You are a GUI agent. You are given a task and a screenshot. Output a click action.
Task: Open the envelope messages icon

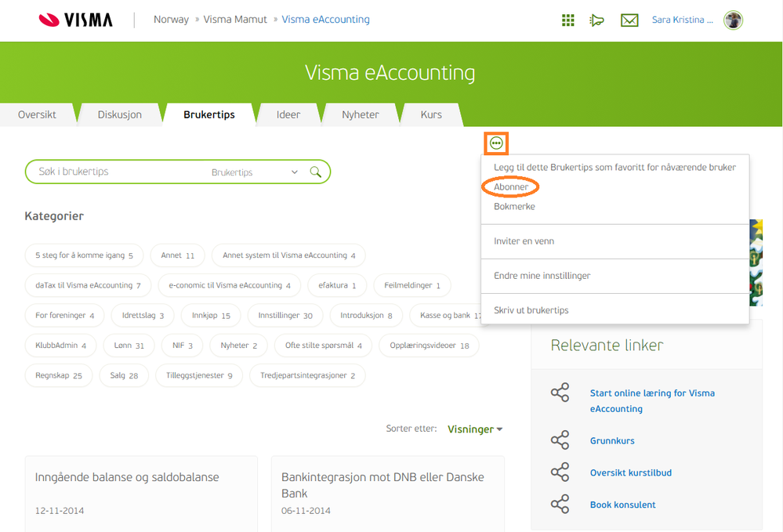tap(629, 20)
